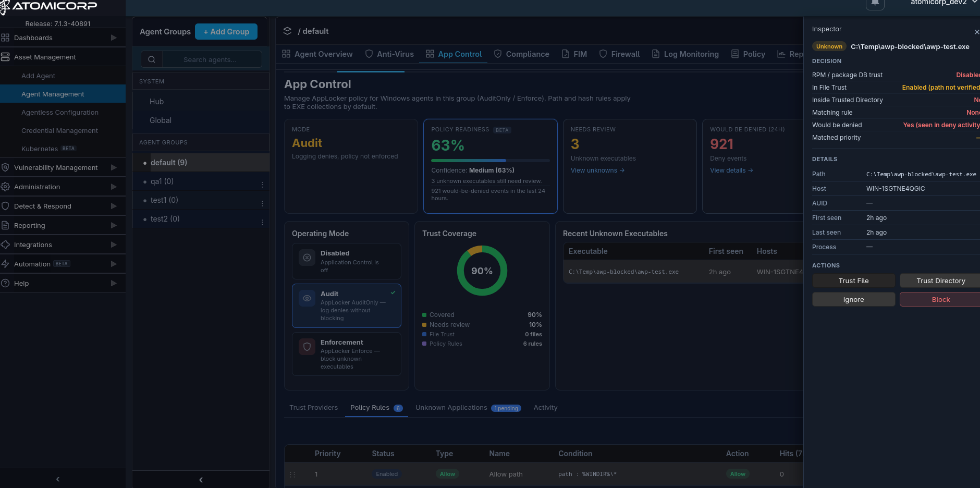Switch to the Compliance tab
Viewport: 980px width, 488px height.
pos(521,54)
